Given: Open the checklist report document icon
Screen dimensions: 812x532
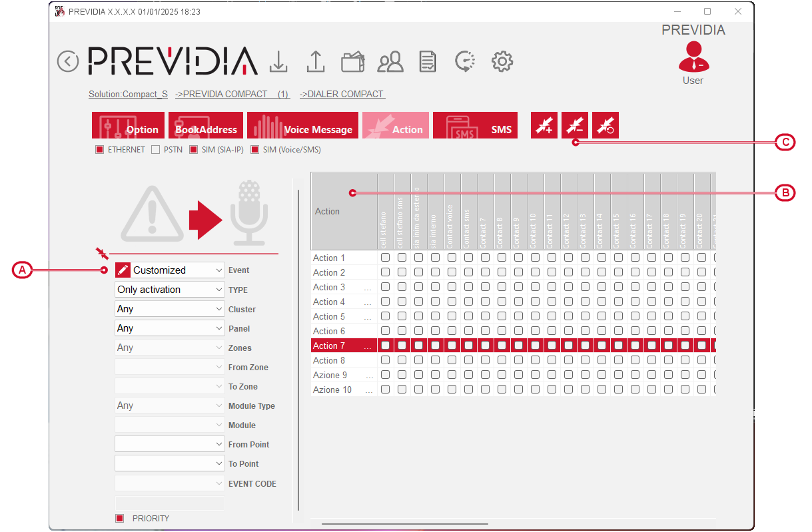Looking at the screenshot, I should (428, 62).
